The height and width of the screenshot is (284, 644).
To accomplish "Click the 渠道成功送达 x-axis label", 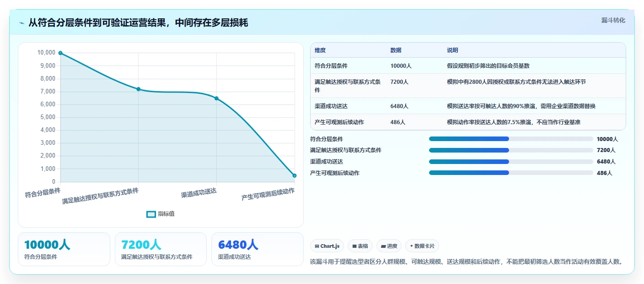I will (199, 193).
